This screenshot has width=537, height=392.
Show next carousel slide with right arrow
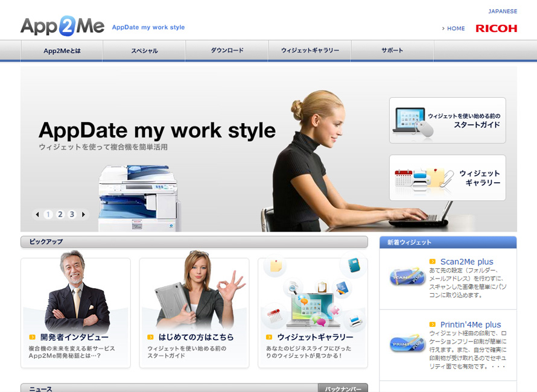(x=83, y=215)
